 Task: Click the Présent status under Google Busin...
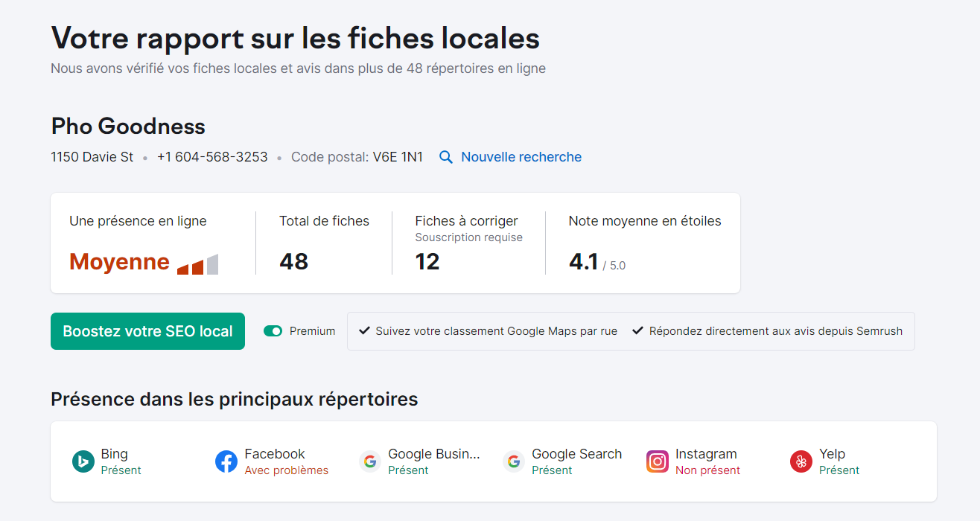pos(408,470)
